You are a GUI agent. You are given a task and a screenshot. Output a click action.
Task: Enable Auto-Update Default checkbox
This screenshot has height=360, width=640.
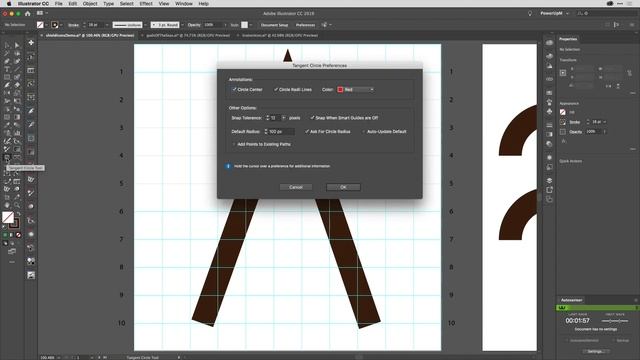click(364, 131)
